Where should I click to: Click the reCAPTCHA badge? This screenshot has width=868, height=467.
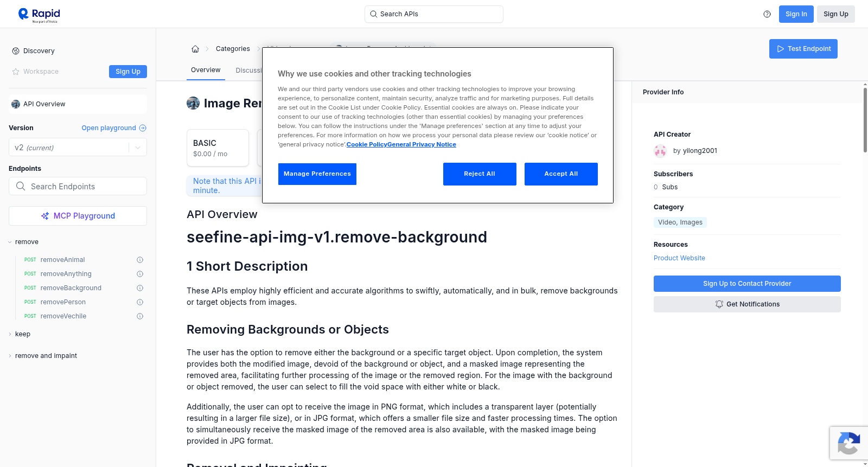848,443
